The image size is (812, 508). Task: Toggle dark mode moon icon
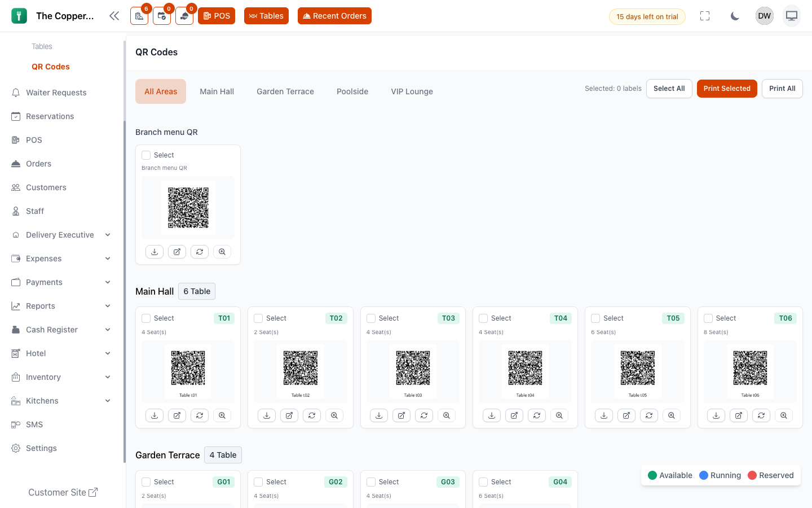pos(735,16)
